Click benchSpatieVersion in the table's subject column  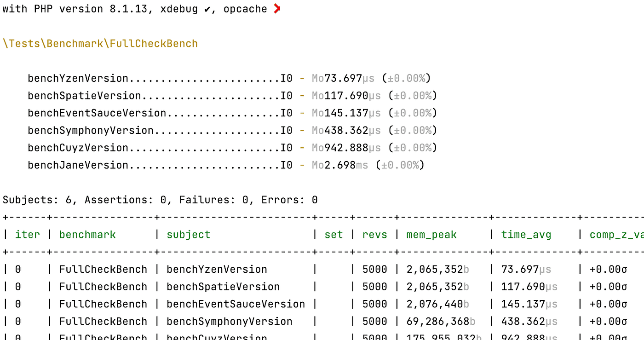click(x=223, y=287)
